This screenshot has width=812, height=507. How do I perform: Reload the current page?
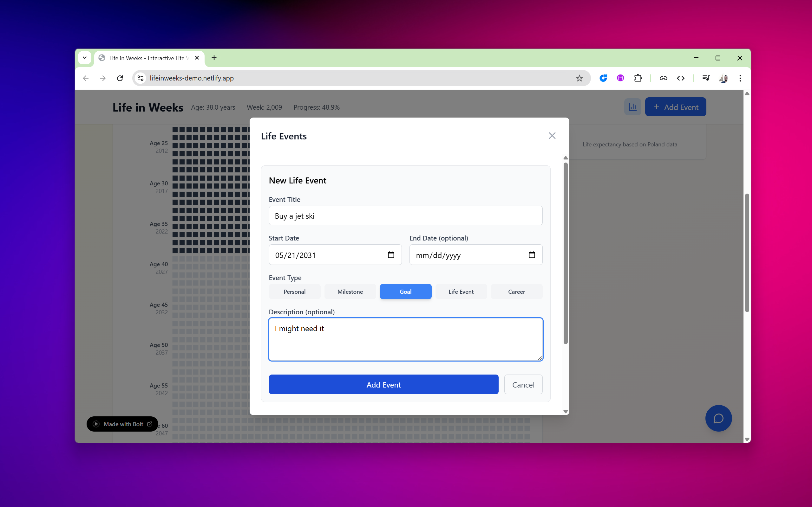click(x=120, y=78)
